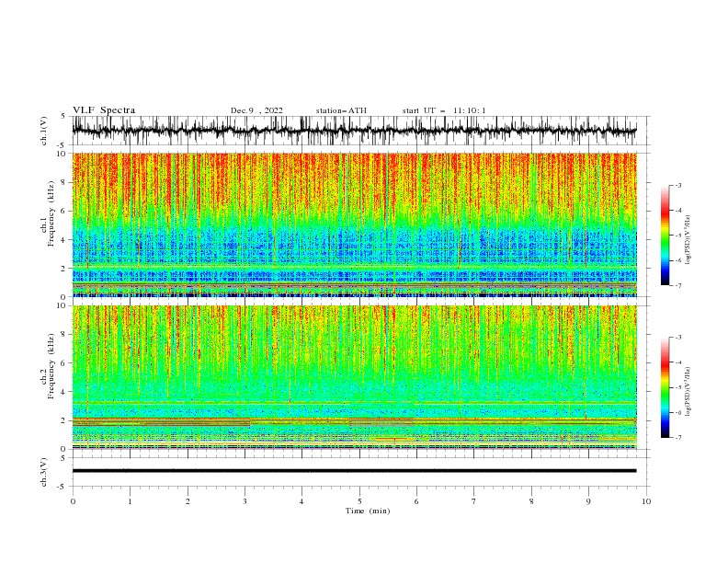The height and width of the screenshot is (563, 728).
Task: Click the time axis tick label "10"
Action: point(646,501)
